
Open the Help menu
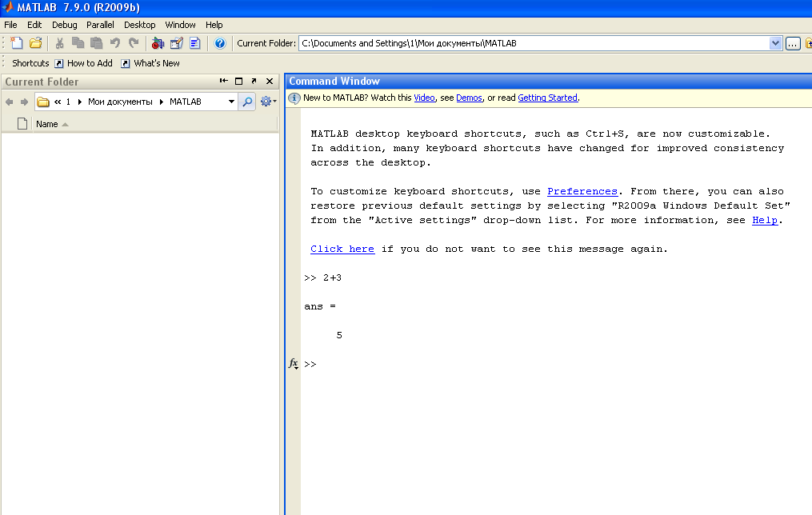[214, 25]
